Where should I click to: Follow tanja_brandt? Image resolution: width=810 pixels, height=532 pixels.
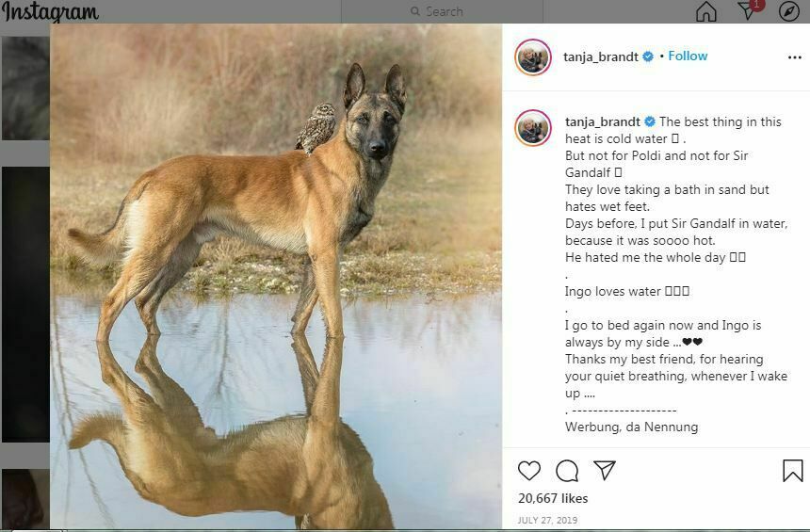coord(688,56)
